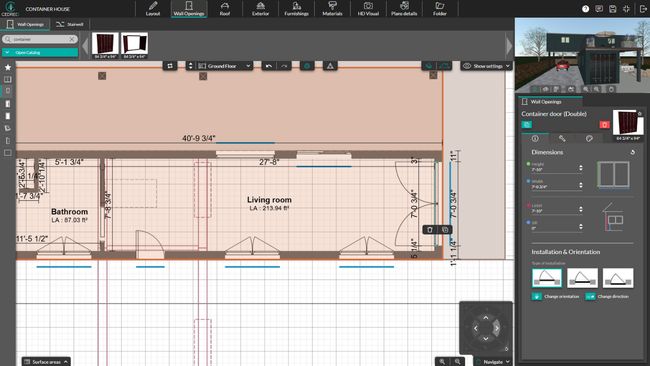The image size is (650, 366).
Task: Click the Bathroom room label
Action: [69, 211]
